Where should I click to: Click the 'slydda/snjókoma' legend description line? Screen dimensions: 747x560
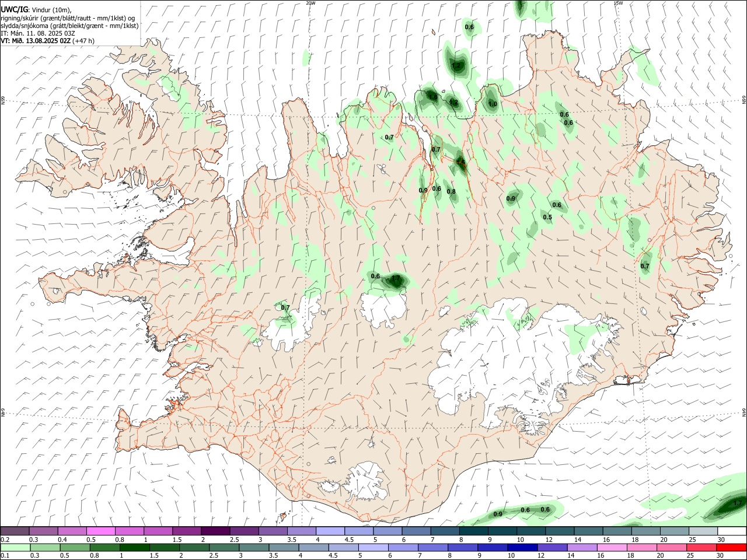click(69, 26)
